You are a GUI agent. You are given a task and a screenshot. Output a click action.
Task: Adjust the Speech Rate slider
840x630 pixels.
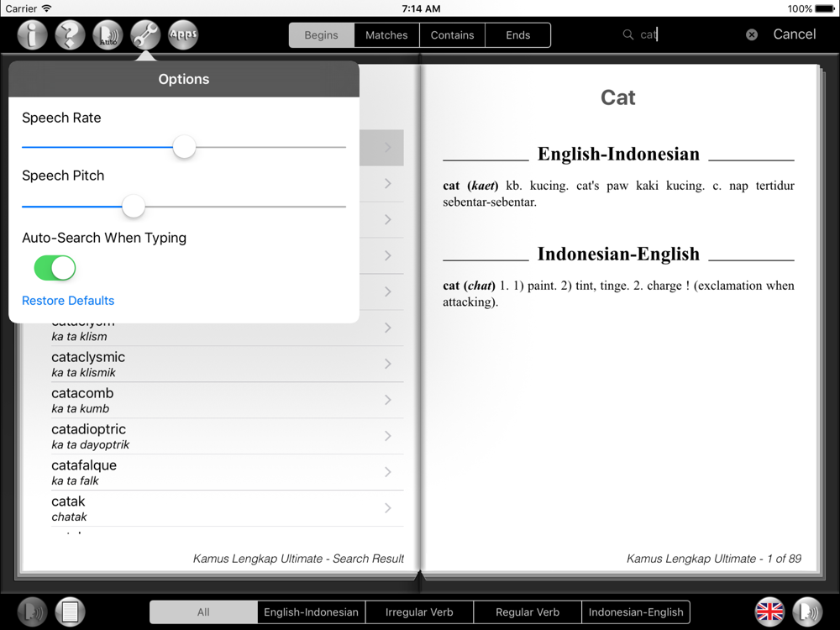(184, 147)
